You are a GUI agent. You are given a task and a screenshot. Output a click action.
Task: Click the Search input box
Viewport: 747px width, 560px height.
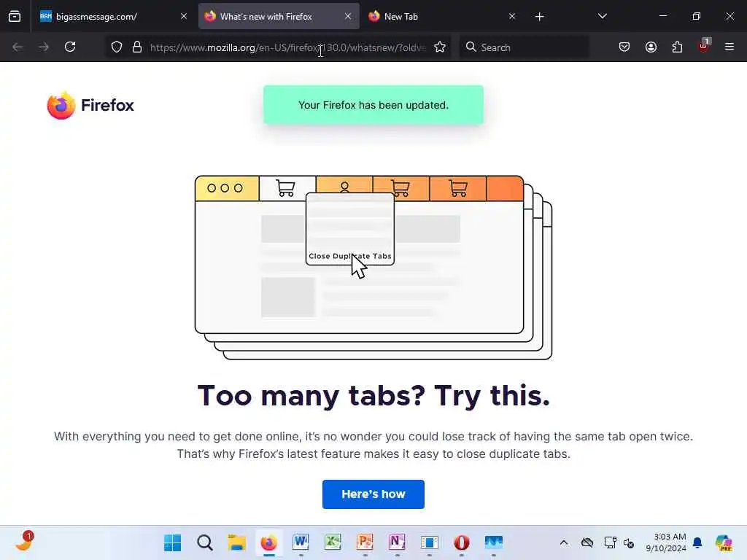pyautogui.click(x=524, y=47)
